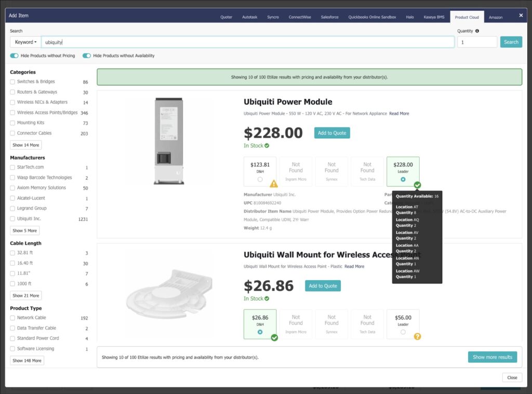Check the Standard Power Cord product type
532x394 pixels.
point(12,338)
